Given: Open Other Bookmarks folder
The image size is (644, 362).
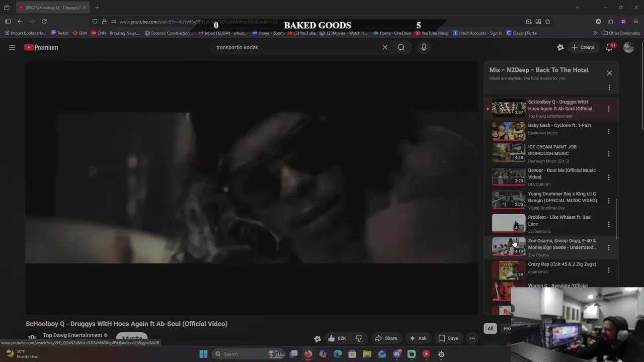Looking at the screenshot, I should pos(621,33).
